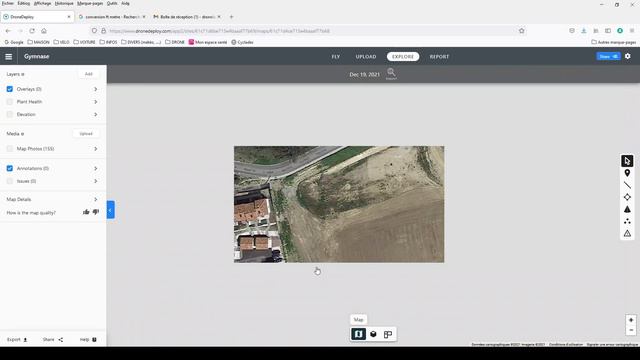Switch to the UPLOAD tab

point(366,57)
